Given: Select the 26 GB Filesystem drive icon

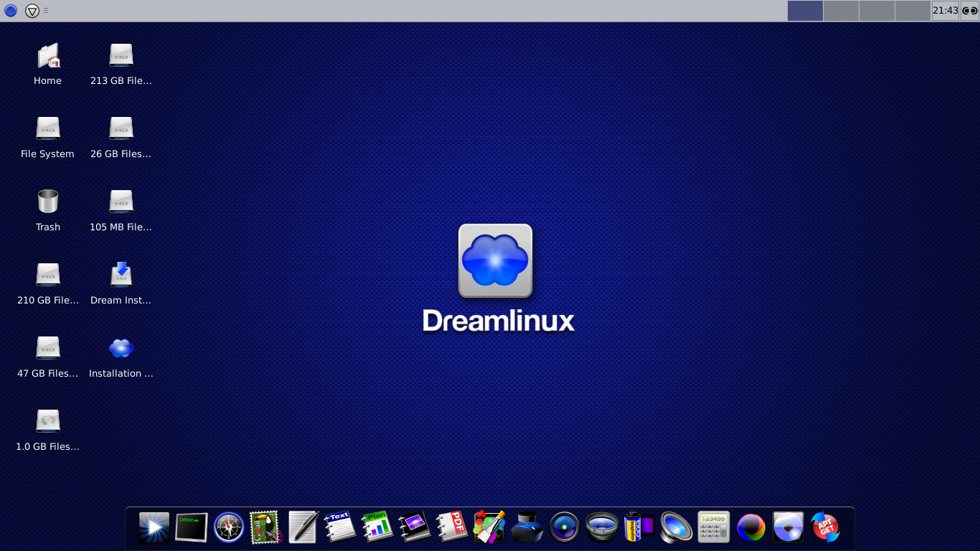Looking at the screenshot, I should click(121, 129).
